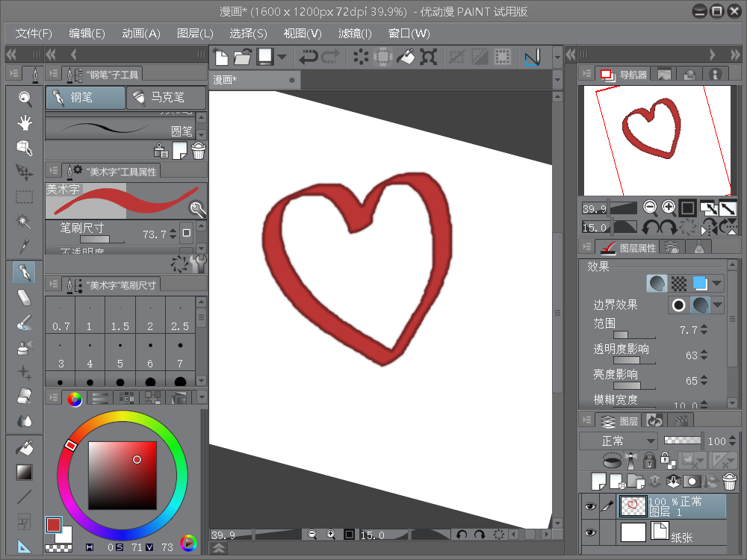747x560 pixels.
Task: Pick the Eraser tool in toolbox
Action: point(25,297)
